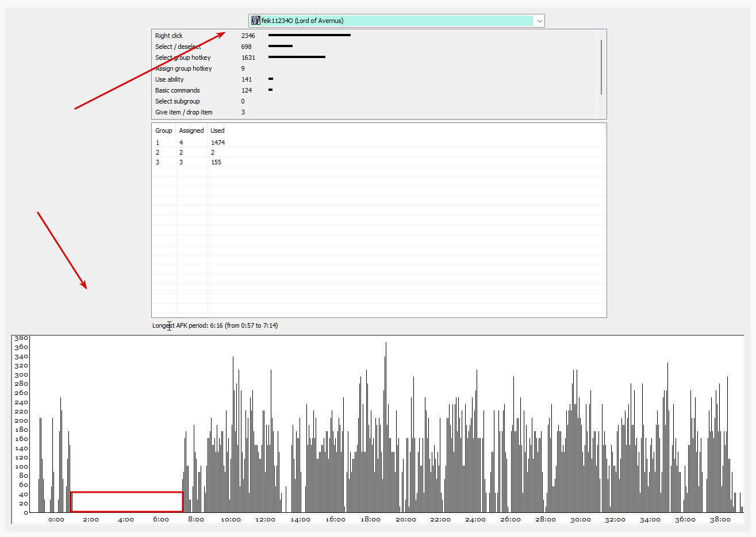Click the Right click bar indicator
756x537 pixels.
(x=309, y=36)
